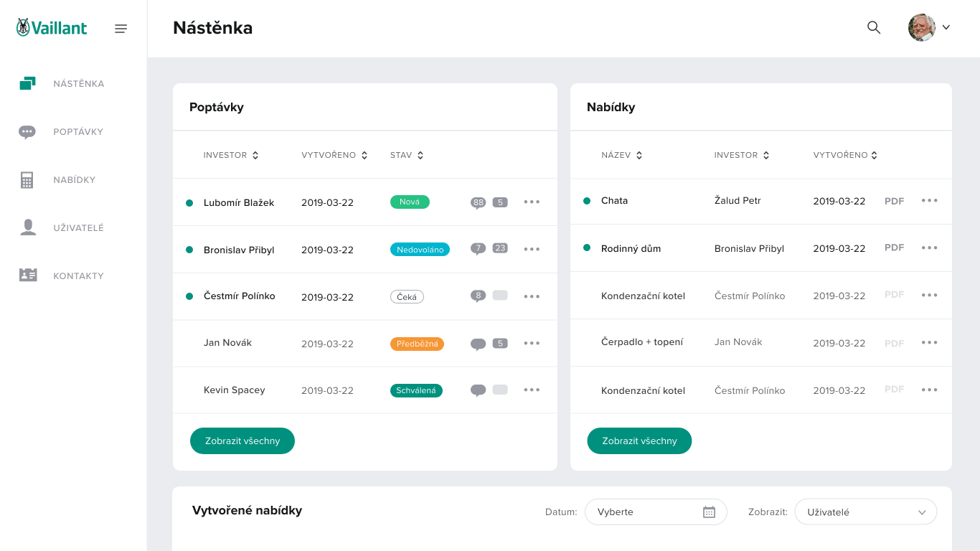This screenshot has height=551, width=980.
Task: Toggle the hamburger sidebar menu icon
Action: tap(121, 29)
